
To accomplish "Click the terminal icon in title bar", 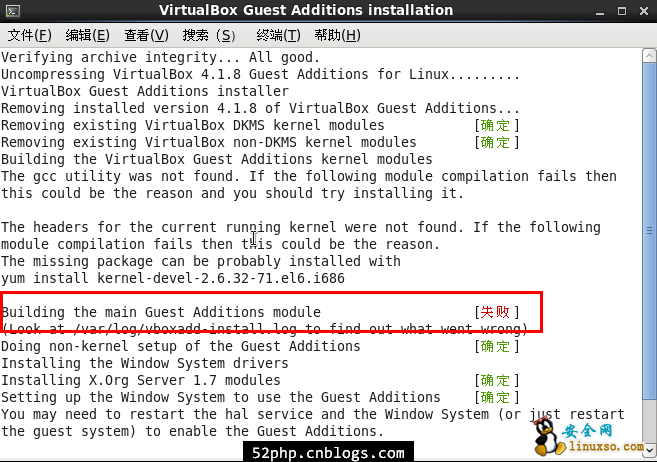I will pyautogui.click(x=12, y=11).
